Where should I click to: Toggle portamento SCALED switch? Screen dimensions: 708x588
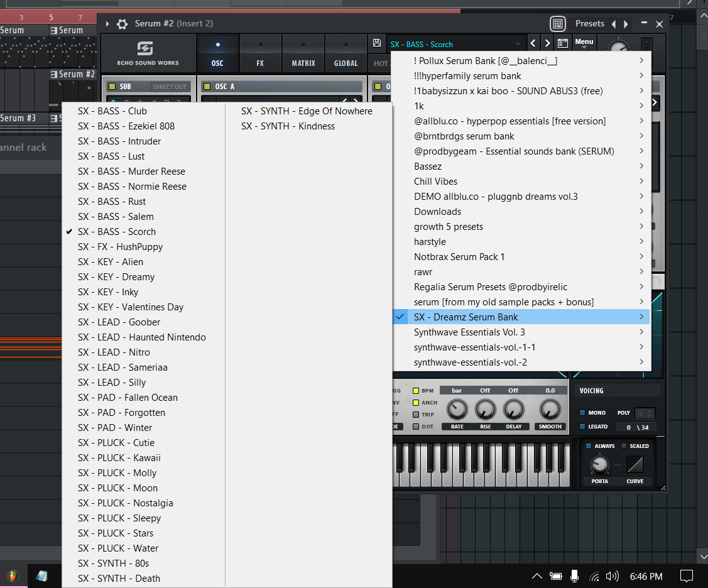624,446
